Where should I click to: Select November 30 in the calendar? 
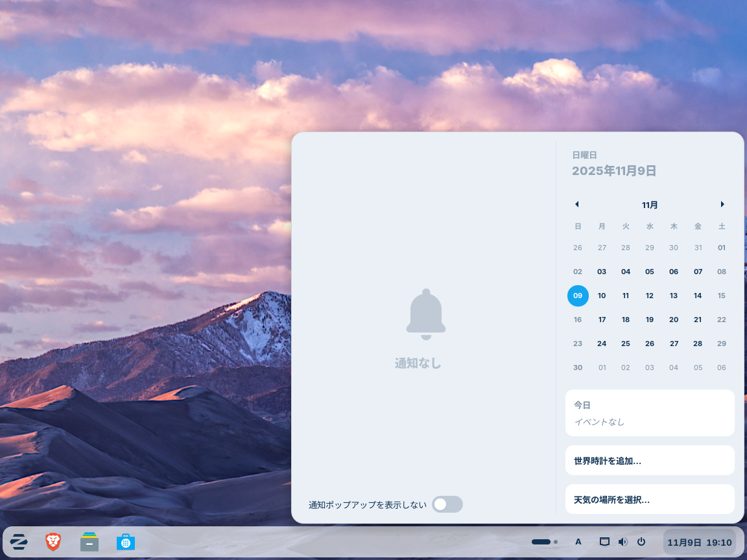pos(578,367)
